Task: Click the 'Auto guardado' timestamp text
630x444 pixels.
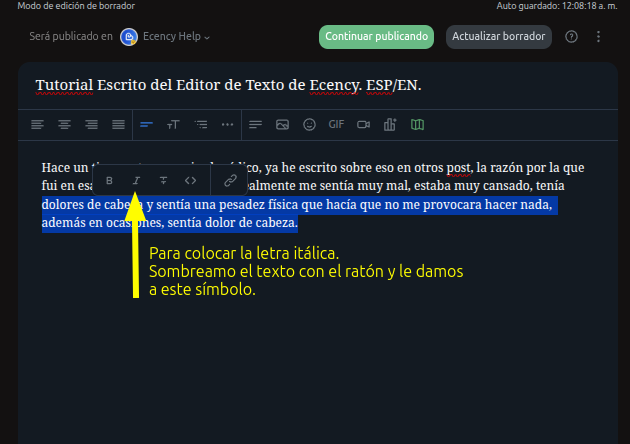Action: click(x=556, y=6)
